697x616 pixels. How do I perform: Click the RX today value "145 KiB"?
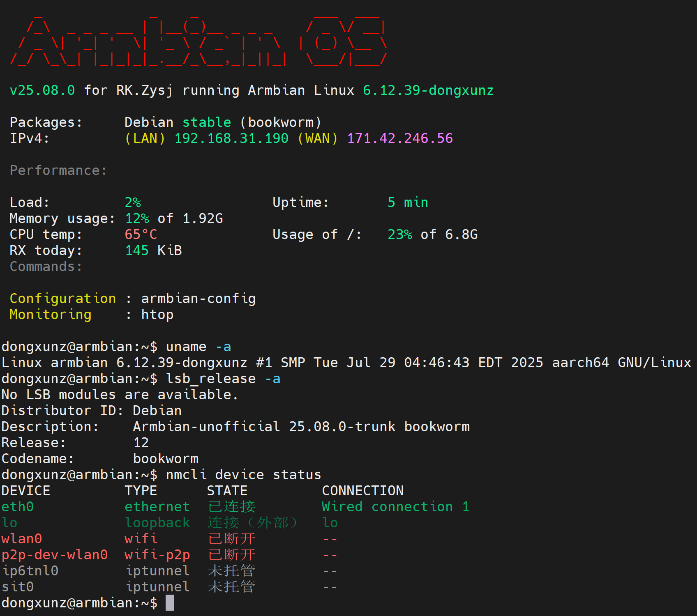(153, 251)
